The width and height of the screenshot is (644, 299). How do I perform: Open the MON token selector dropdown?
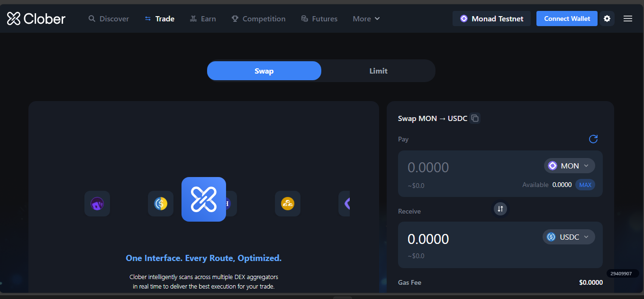pyautogui.click(x=569, y=166)
